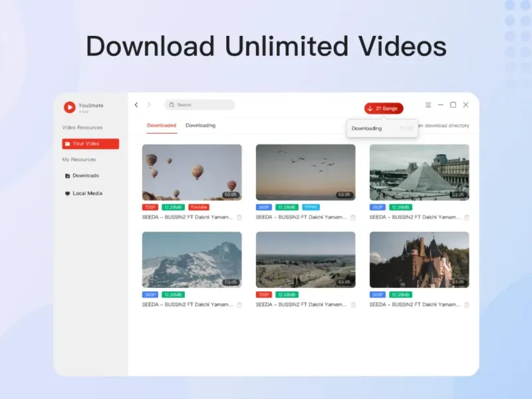Image resolution: width=532 pixels, height=399 pixels.
Task: Click the You2mate logo icon
Action: click(x=70, y=107)
